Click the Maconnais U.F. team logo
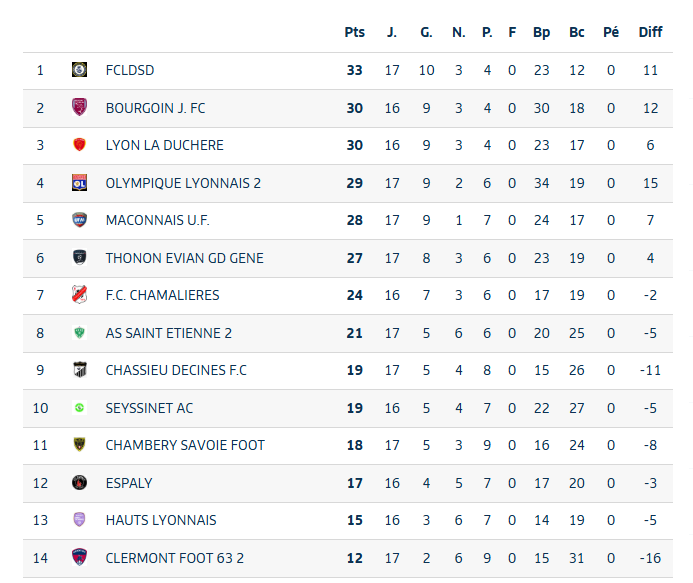The width and height of the screenshot is (693, 583). (80, 220)
